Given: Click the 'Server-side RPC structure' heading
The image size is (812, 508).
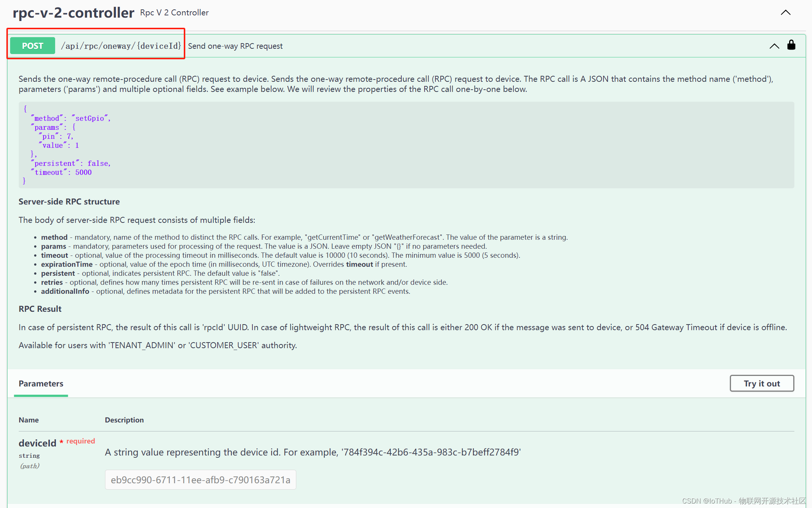Looking at the screenshot, I should [69, 201].
